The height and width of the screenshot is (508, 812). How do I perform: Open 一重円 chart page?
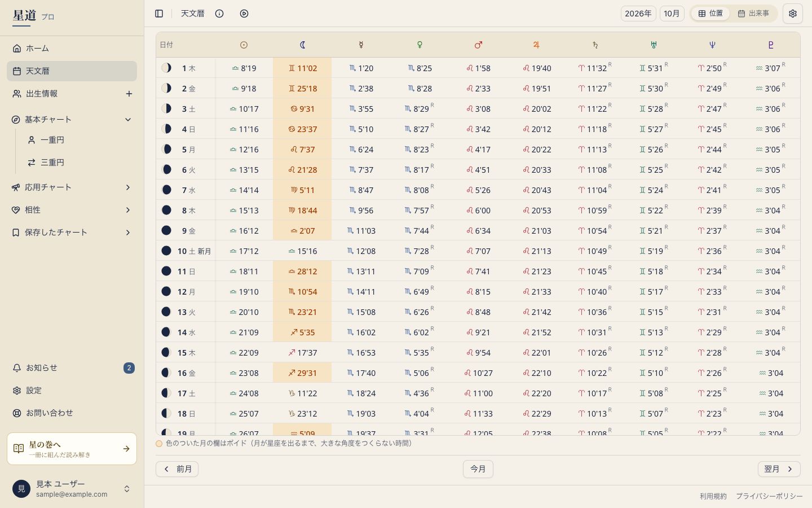coord(79,140)
